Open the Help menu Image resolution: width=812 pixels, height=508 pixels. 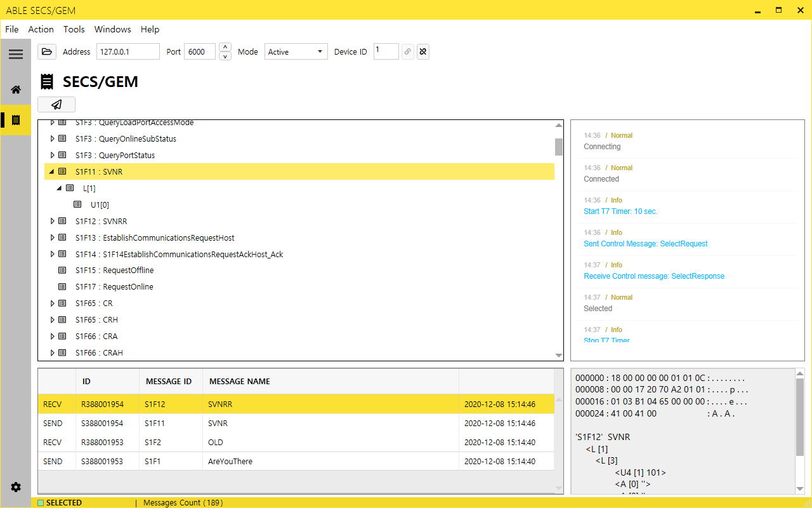tap(150, 29)
